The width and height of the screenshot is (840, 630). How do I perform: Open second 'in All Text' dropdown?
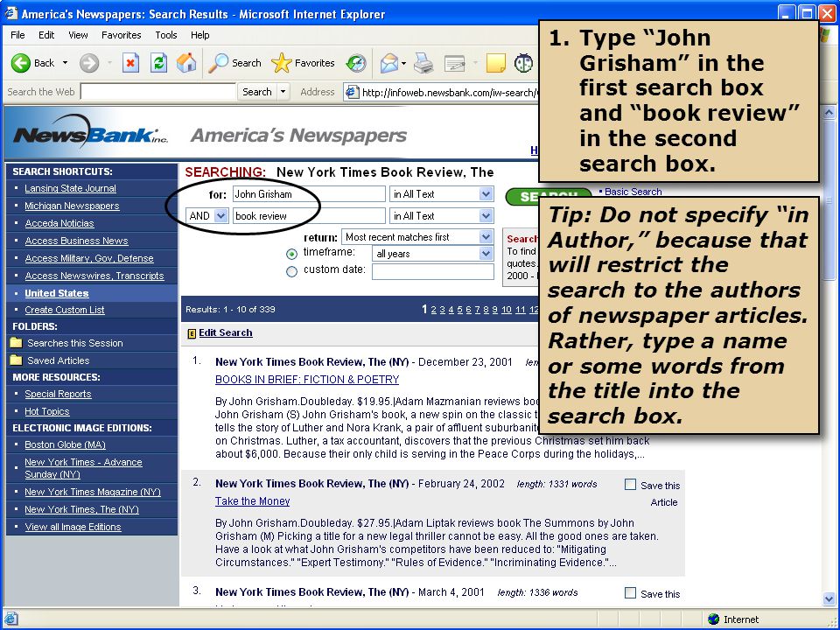[486, 216]
